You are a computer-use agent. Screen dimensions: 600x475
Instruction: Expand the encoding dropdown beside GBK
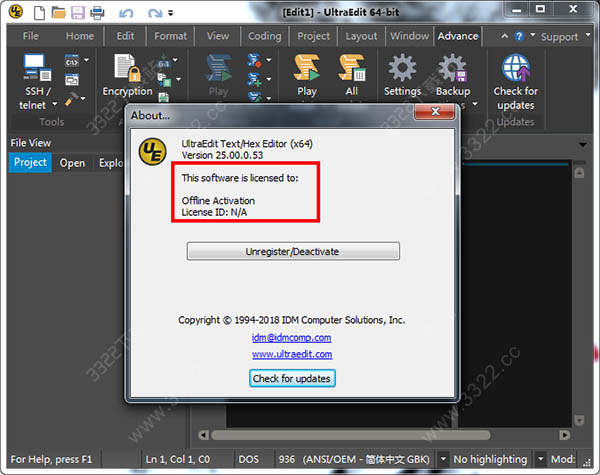[x=443, y=459]
